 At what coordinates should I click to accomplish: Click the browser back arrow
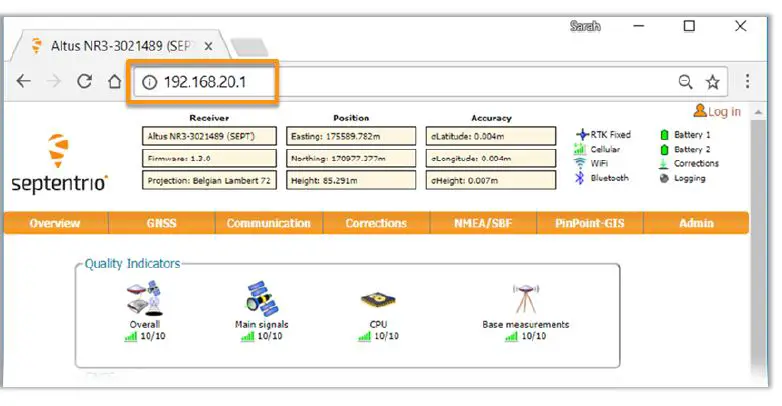click(23, 81)
